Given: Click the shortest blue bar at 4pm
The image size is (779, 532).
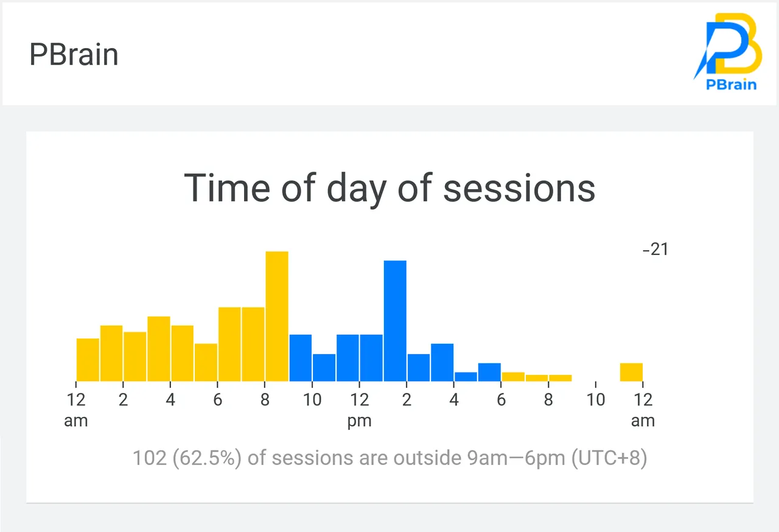Looking at the screenshot, I should point(466,377).
